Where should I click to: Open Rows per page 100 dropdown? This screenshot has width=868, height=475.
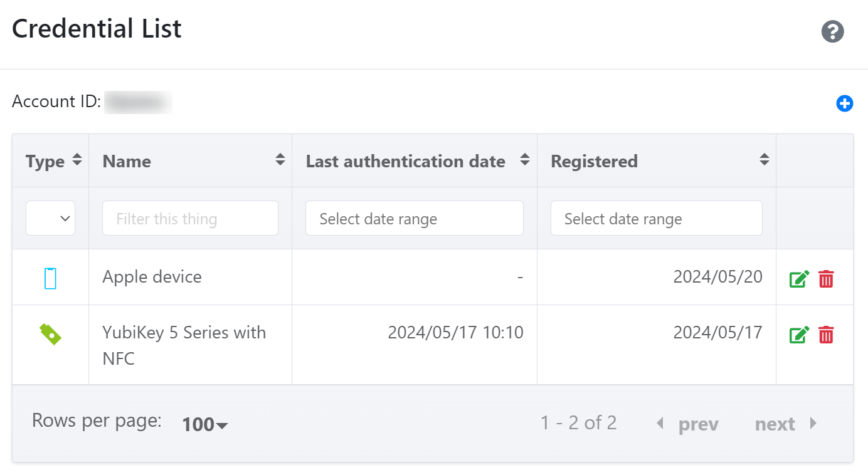click(205, 425)
